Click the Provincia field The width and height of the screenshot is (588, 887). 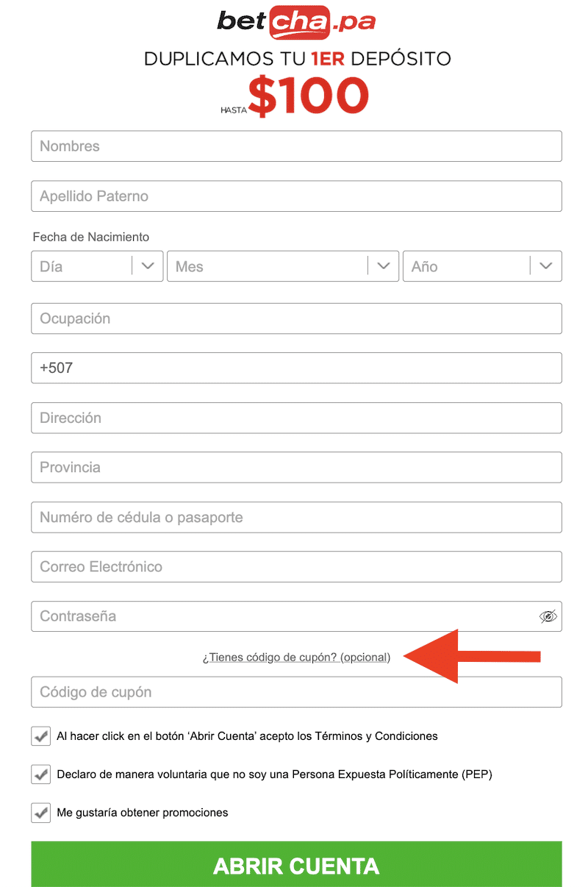[x=296, y=467]
